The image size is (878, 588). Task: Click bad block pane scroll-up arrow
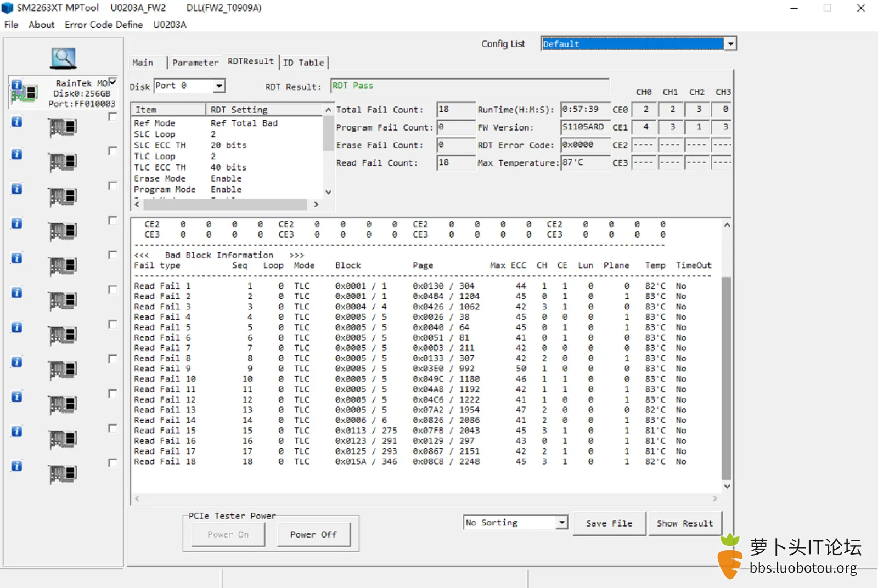pos(727,225)
